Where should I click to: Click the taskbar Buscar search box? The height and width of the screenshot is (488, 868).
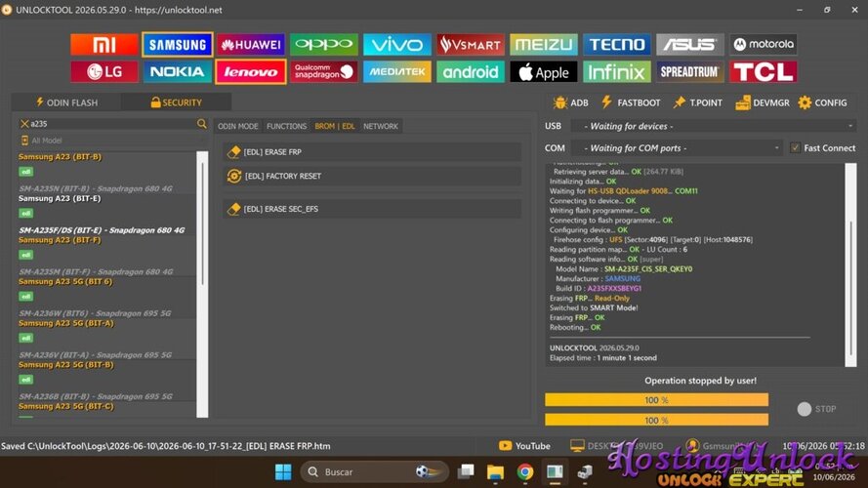(374, 472)
